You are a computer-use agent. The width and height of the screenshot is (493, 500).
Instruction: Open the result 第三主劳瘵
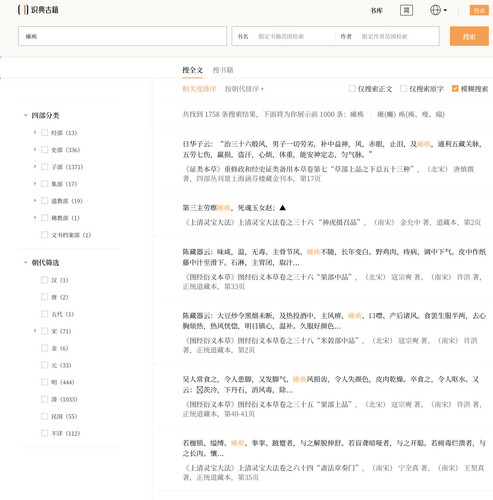coord(234,208)
